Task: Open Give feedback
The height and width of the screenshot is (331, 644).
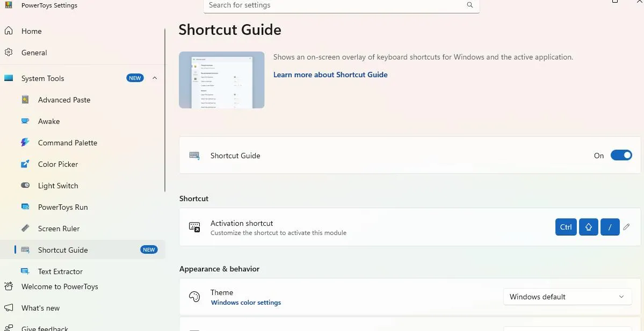Action: click(82, 327)
